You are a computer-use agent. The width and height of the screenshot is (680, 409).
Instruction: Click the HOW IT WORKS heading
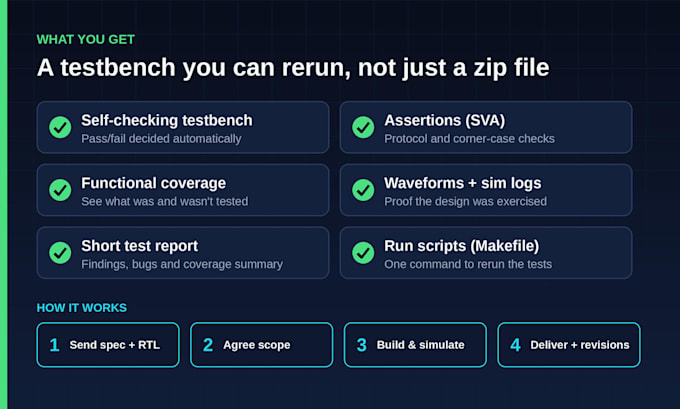pyautogui.click(x=82, y=308)
